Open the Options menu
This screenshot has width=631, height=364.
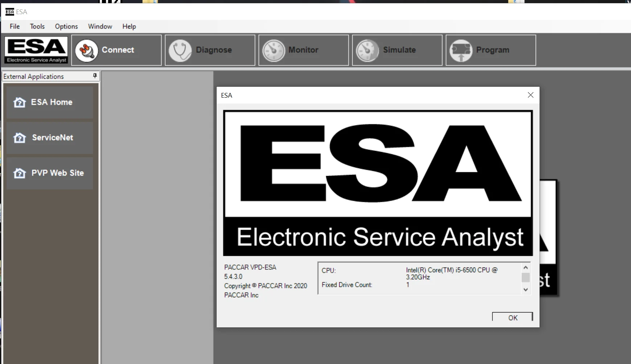point(66,26)
